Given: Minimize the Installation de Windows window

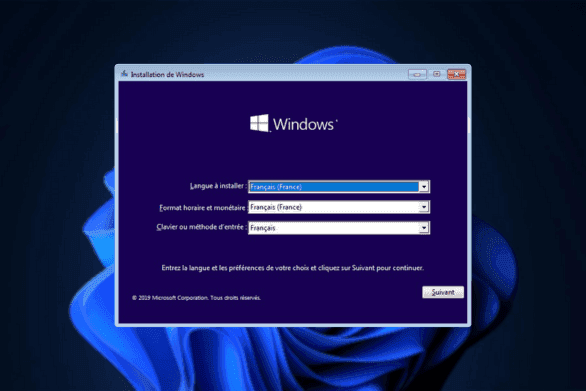Looking at the screenshot, I should (x=417, y=74).
